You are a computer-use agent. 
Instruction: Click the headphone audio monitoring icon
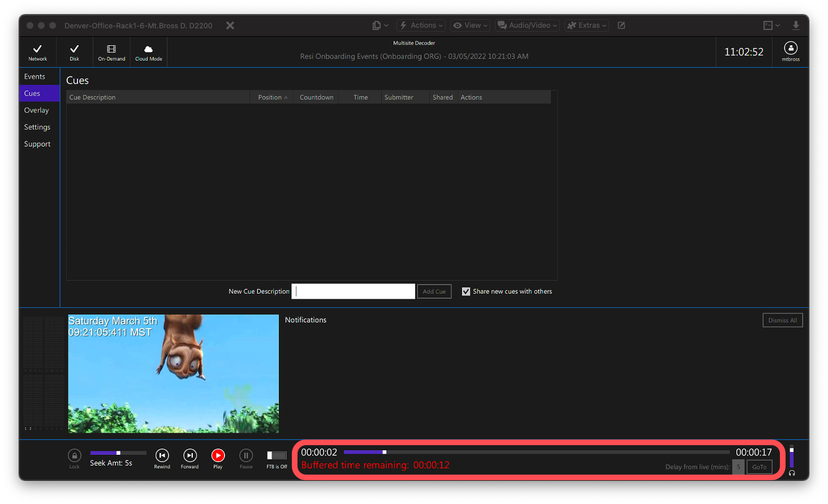[792, 473]
